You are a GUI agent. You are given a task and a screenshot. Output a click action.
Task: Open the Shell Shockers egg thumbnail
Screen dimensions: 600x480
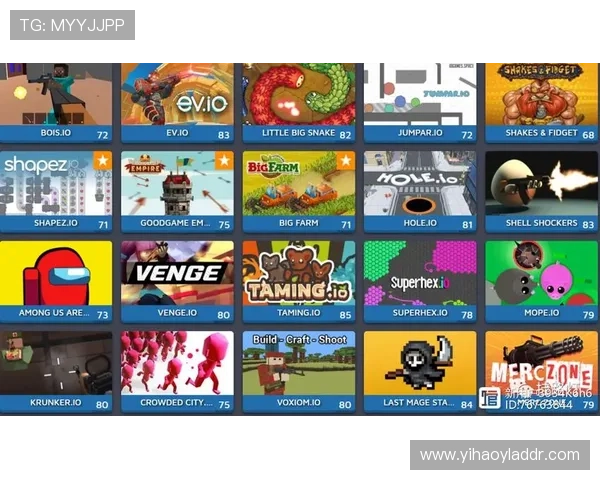541,183
